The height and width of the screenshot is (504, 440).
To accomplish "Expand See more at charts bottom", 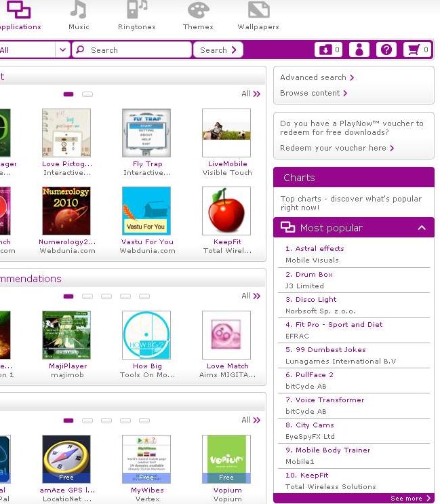I will [410, 498].
